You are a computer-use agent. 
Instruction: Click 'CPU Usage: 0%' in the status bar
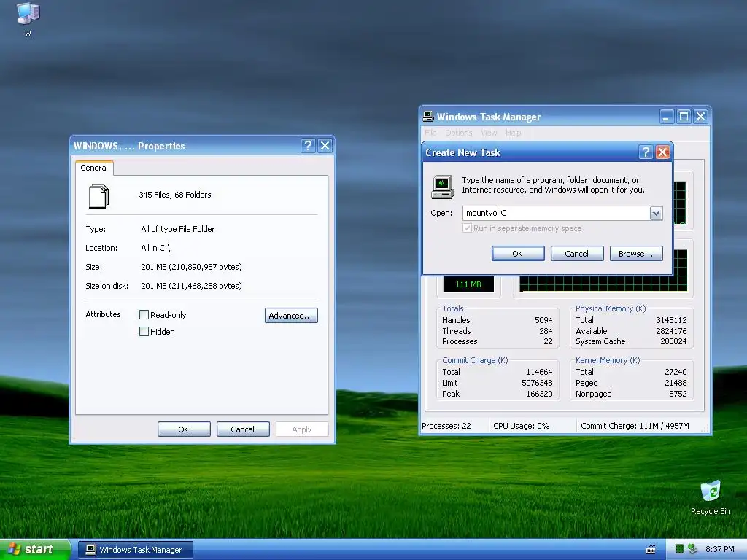521,426
